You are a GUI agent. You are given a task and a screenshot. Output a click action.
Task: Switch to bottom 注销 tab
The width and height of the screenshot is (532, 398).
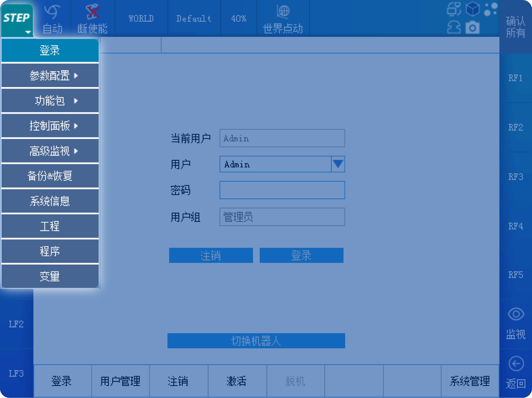tap(179, 381)
